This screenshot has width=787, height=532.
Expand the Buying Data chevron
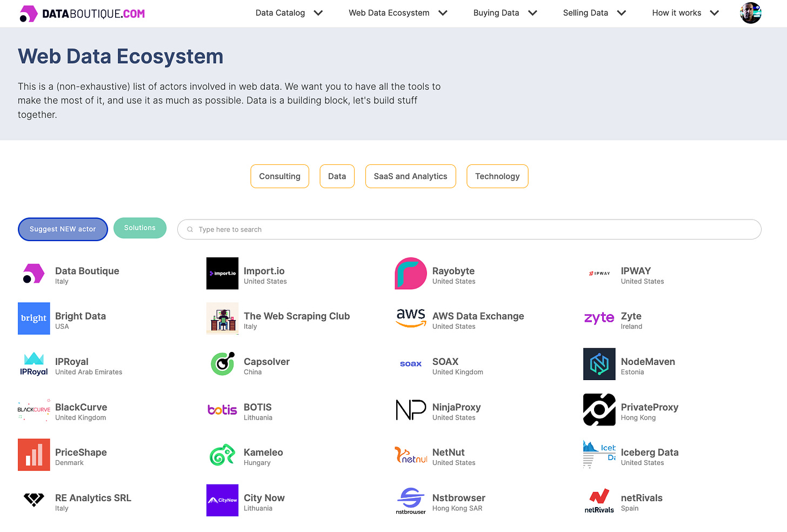coord(532,13)
